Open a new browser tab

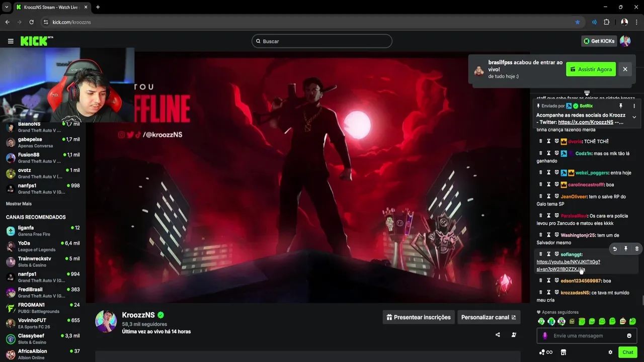point(98,7)
